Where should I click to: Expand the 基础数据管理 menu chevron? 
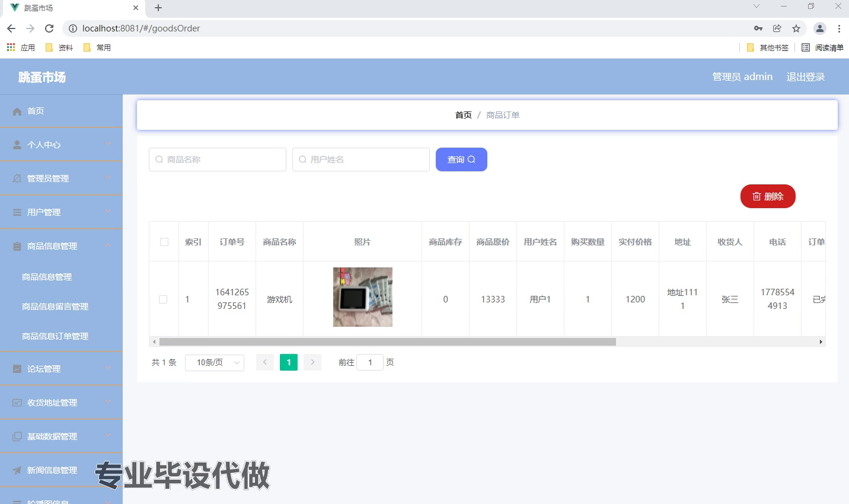click(x=108, y=436)
